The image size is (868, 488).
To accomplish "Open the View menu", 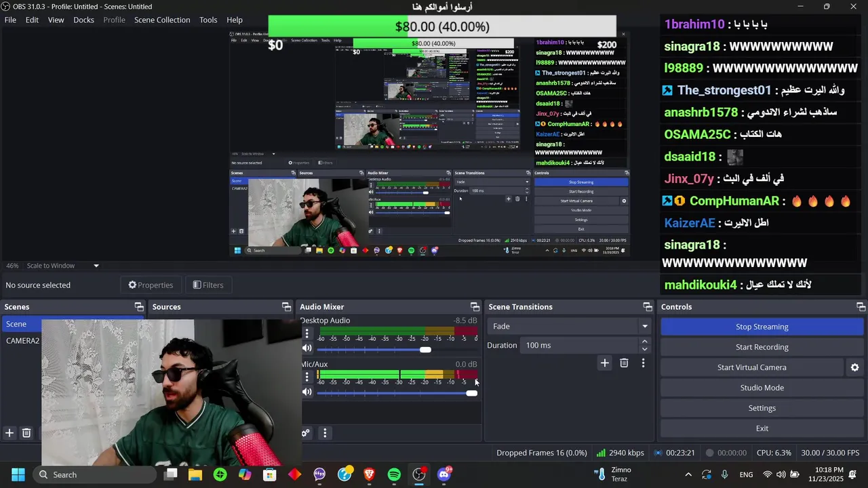I will click(56, 20).
